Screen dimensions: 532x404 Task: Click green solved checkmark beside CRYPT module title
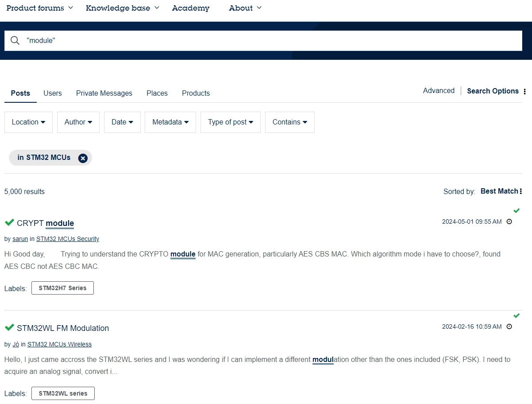(9, 222)
